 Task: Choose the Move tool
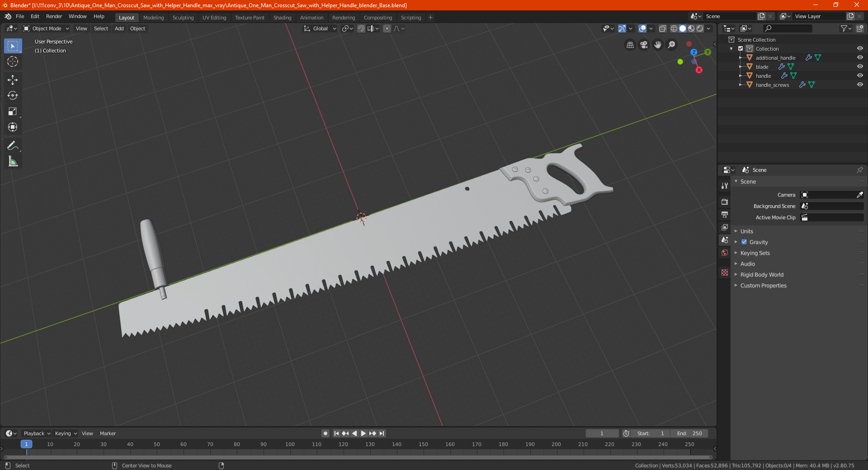click(x=13, y=80)
